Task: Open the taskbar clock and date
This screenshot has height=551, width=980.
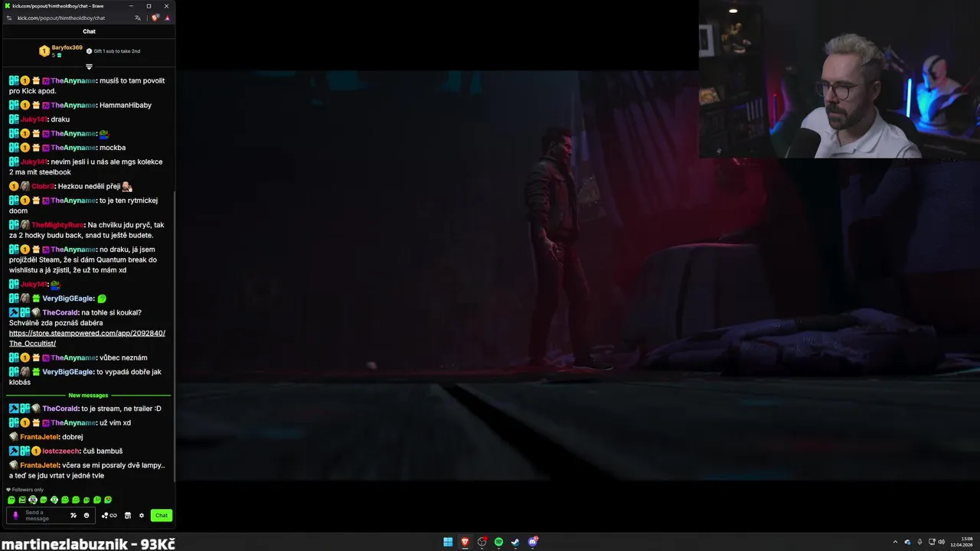Action: click(962, 542)
